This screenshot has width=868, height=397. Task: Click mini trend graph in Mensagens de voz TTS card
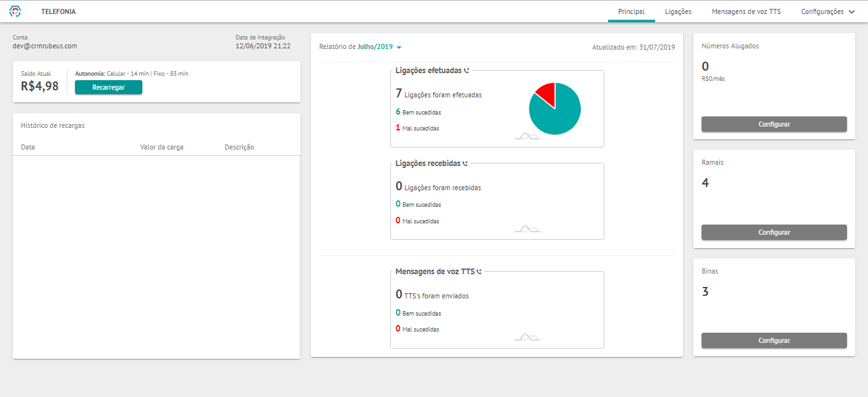tap(528, 337)
